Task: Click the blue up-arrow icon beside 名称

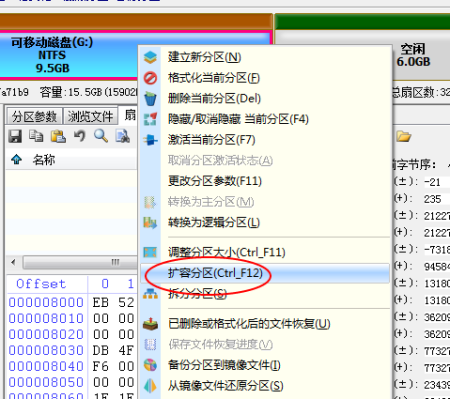Action: (17, 160)
